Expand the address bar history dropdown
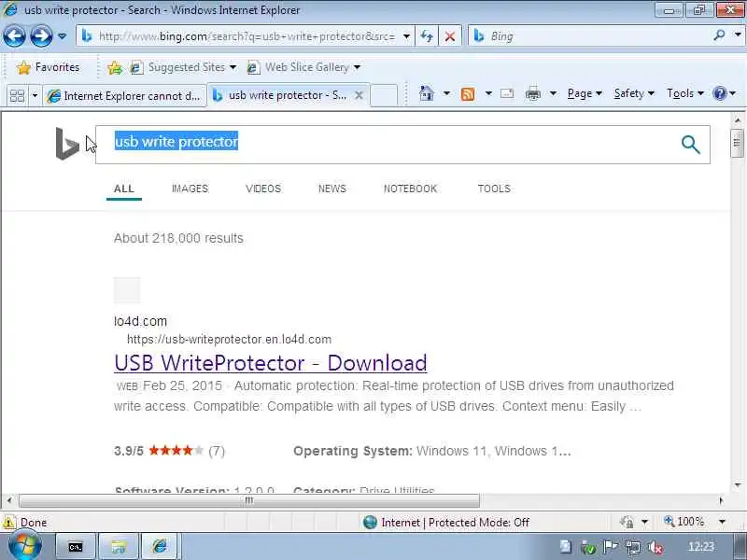Image resolution: width=747 pixels, height=560 pixels. coord(406,36)
